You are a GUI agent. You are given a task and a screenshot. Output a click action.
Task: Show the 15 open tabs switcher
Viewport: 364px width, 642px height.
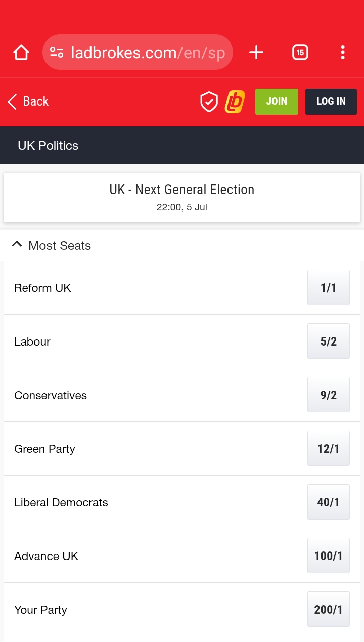(300, 52)
